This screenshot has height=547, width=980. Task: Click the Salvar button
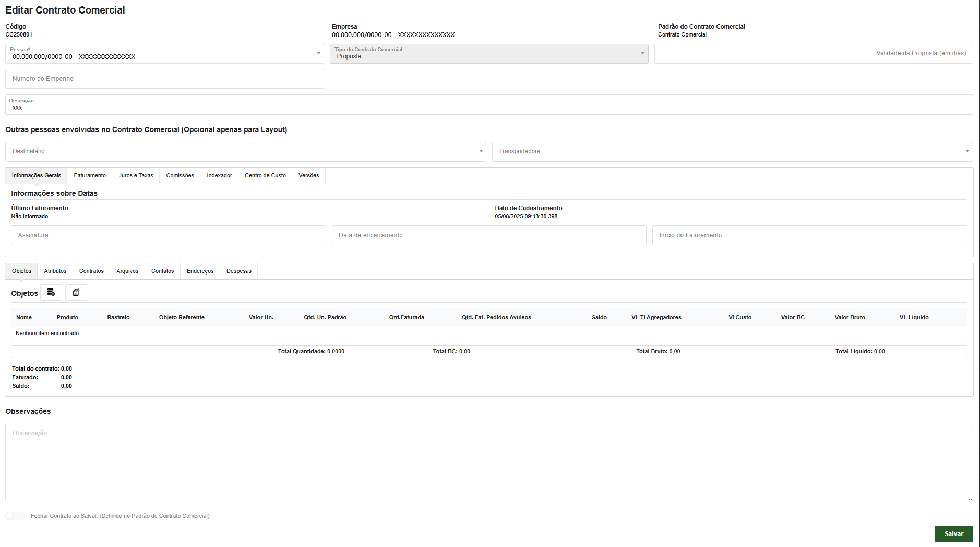coord(953,534)
